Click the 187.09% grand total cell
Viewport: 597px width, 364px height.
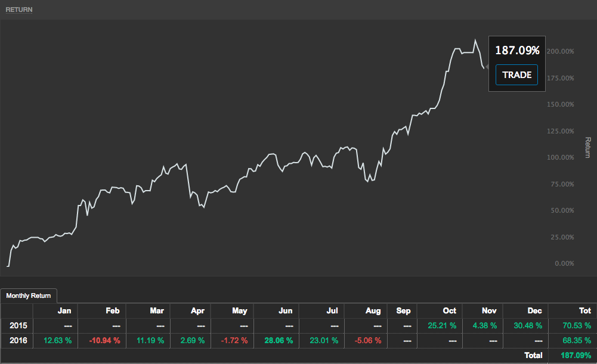(575, 355)
